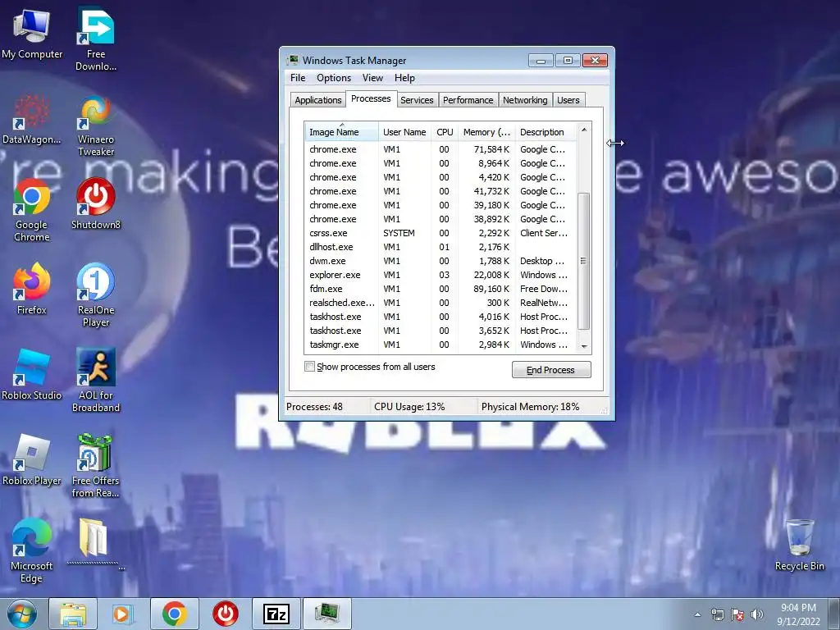The width and height of the screenshot is (840, 630).
Task: Select Winaero Tweaker desktop icon
Action: pos(96,126)
